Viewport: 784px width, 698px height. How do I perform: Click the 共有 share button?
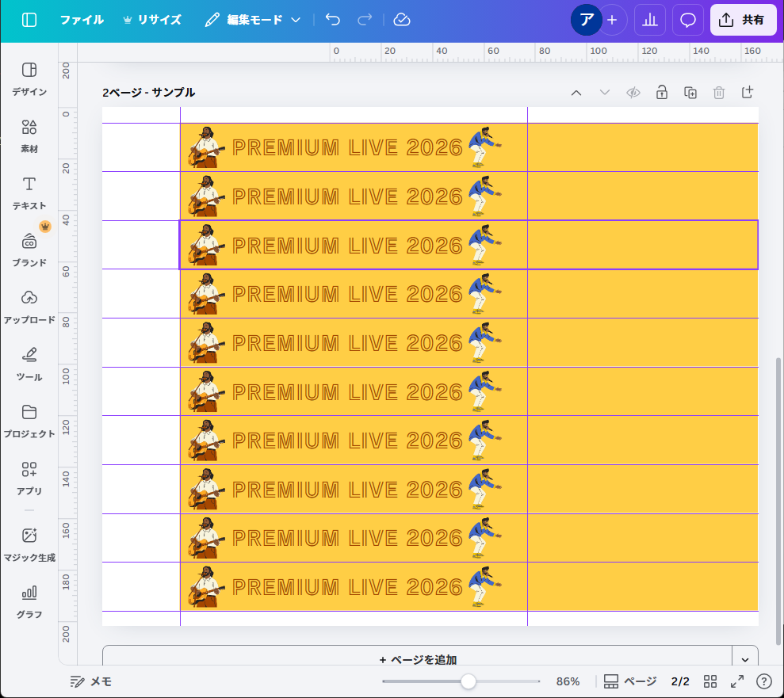[x=743, y=20]
